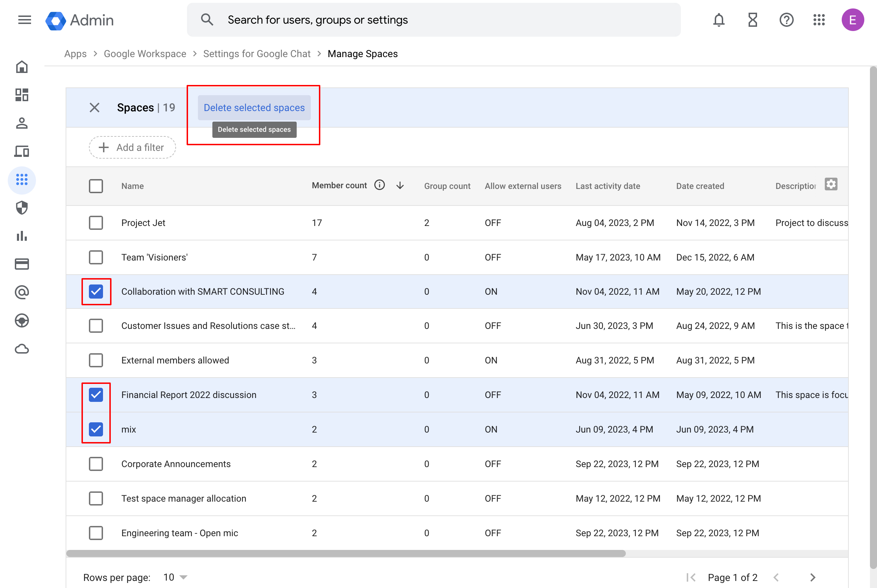Open Security shield in sidebar

coord(22,208)
